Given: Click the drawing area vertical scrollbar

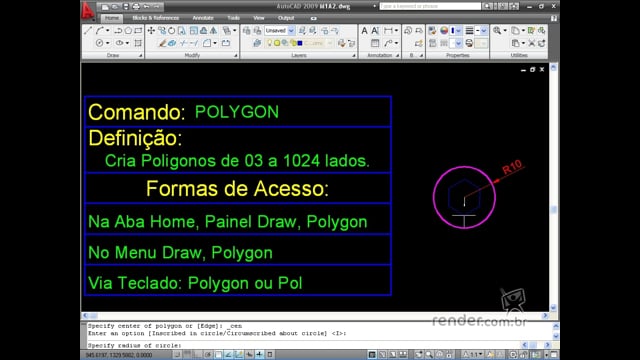Looking at the screenshot, I should (553, 188).
